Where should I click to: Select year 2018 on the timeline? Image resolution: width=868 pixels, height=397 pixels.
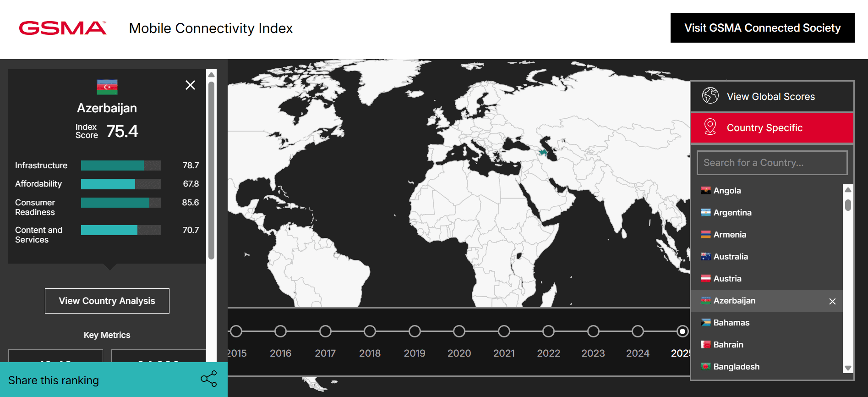pyautogui.click(x=370, y=331)
